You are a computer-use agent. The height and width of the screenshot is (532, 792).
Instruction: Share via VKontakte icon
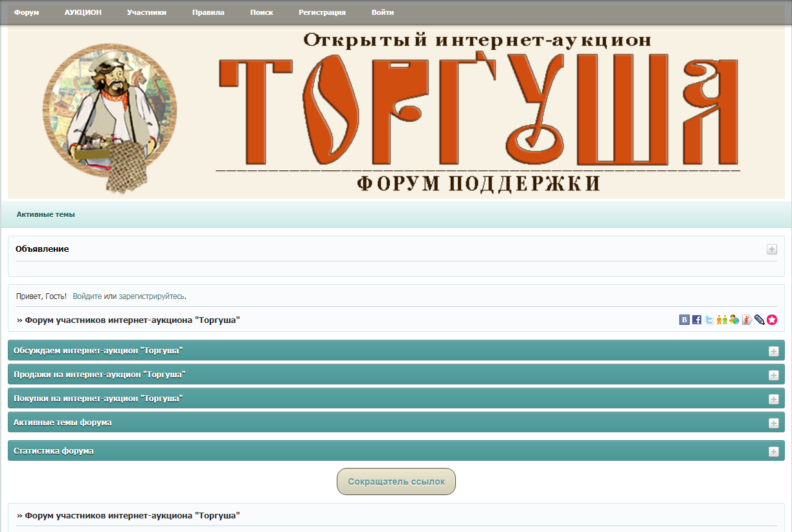(685, 320)
